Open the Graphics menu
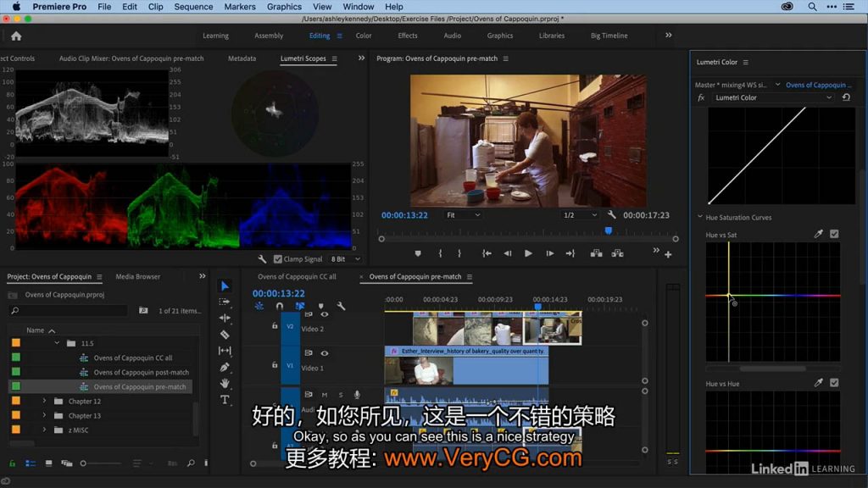This screenshot has height=488, width=868. click(284, 7)
